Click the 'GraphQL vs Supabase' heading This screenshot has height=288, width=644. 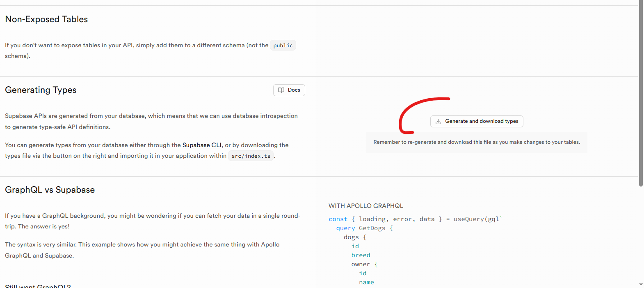[x=50, y=190]
